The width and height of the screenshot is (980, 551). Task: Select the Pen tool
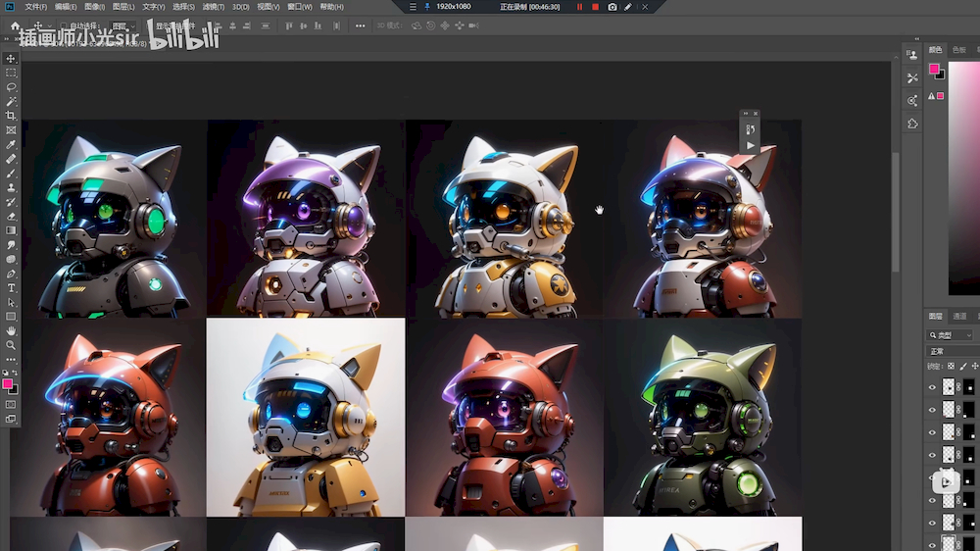(11, 274)
